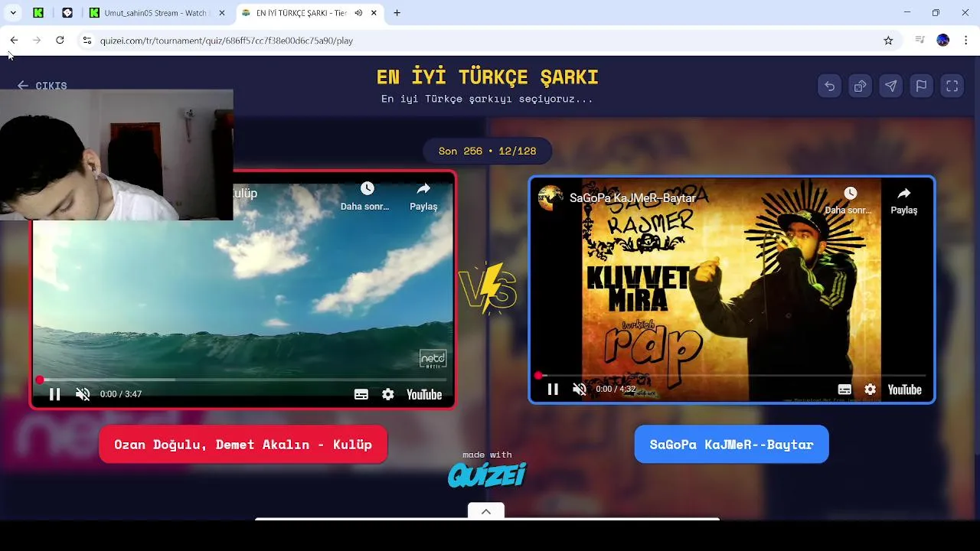Open the browser tab search dropdown arrow
Image resolution: width=980 pixels, height=551 pixels.
pos(13,13)
